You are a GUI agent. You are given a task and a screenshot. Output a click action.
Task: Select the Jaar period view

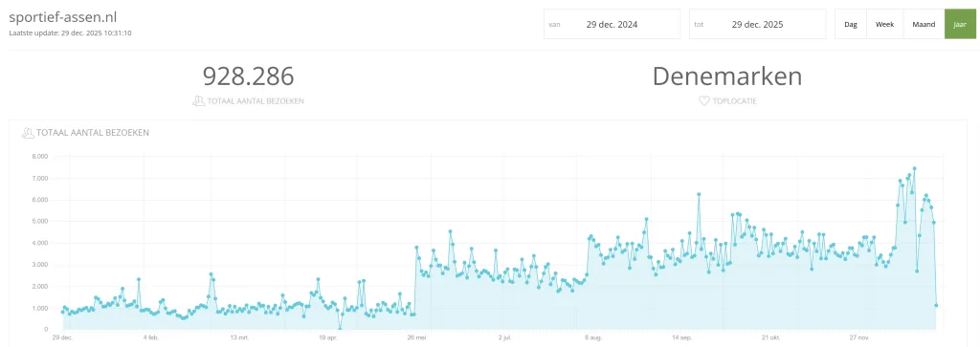tap(959, 24)
